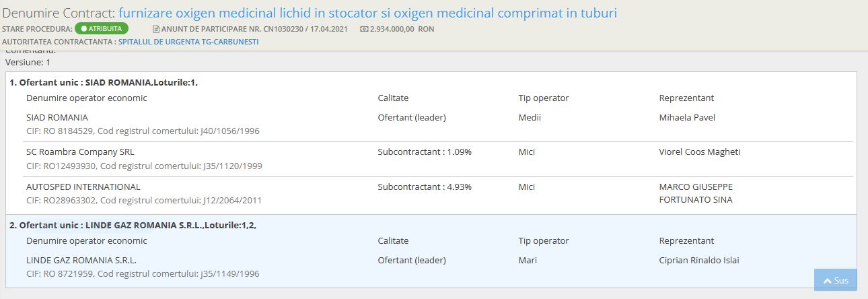Click the Sus back-to-top button

[836, 280]
